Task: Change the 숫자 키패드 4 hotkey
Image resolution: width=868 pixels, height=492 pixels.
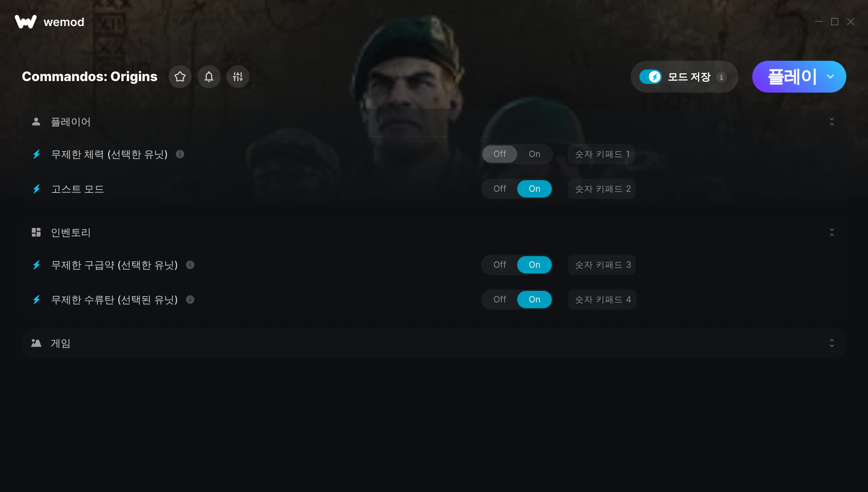Action: point(602,300)
